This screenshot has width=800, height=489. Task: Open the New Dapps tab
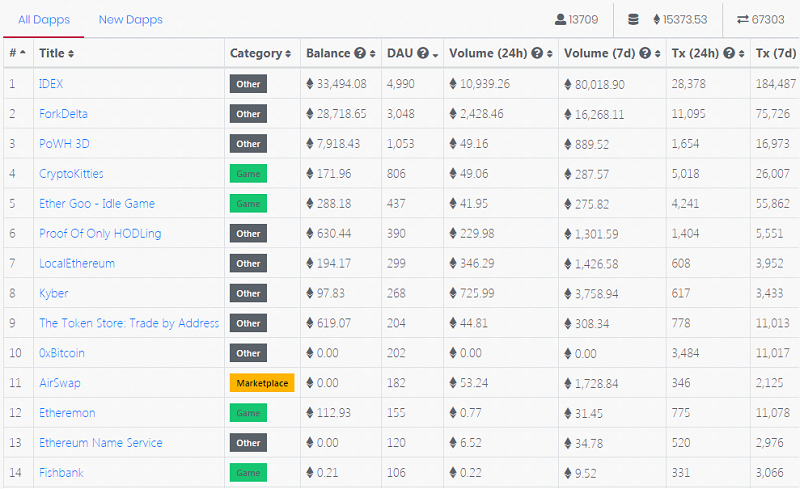pos(131,19)
